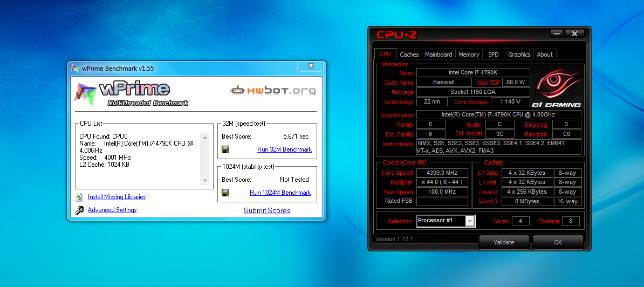Click the Validate button in CPU-Z
The width and height of the screenshot is (644, 287).
coord(504,242)
